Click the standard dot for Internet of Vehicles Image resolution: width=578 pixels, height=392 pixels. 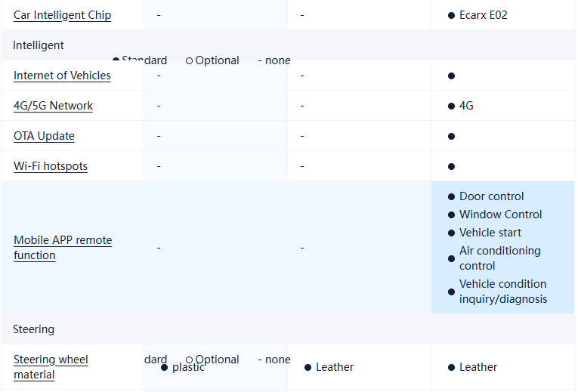point(451,76)
